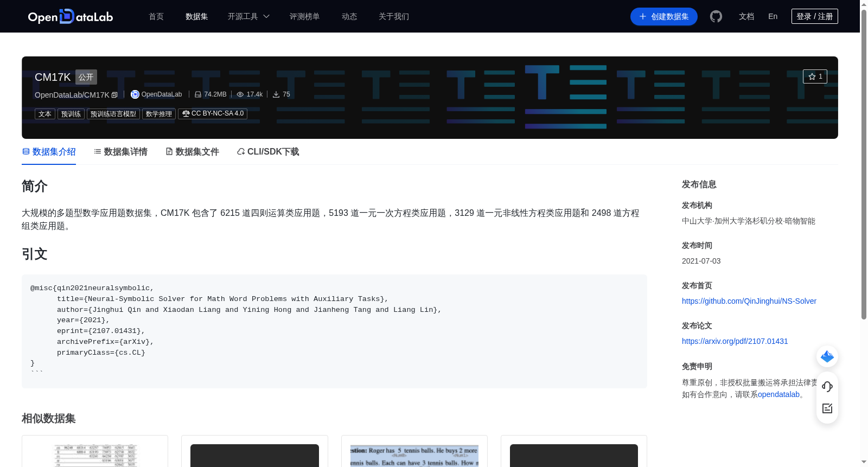The width and height of the screenshot is (868, 467).
Task: Star the CM17K dataset
Action: (815, 76)
